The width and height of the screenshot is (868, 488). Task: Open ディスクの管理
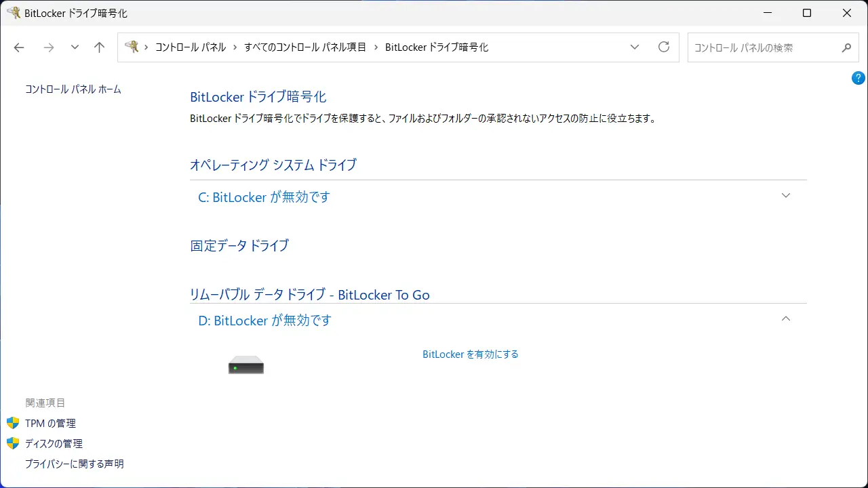pos(54,444)
